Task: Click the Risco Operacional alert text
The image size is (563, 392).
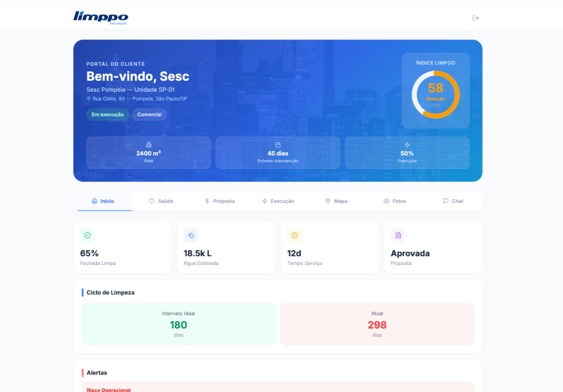Action: [x=109, y=390]
